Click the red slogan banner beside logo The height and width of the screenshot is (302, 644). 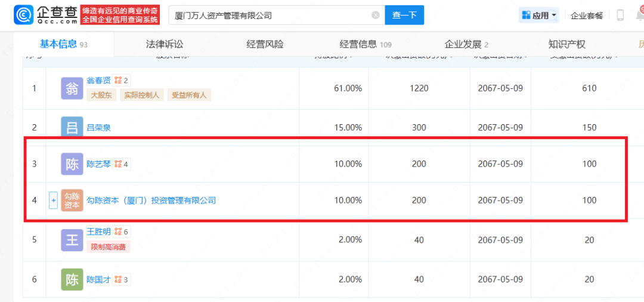[x=120, y=15]
